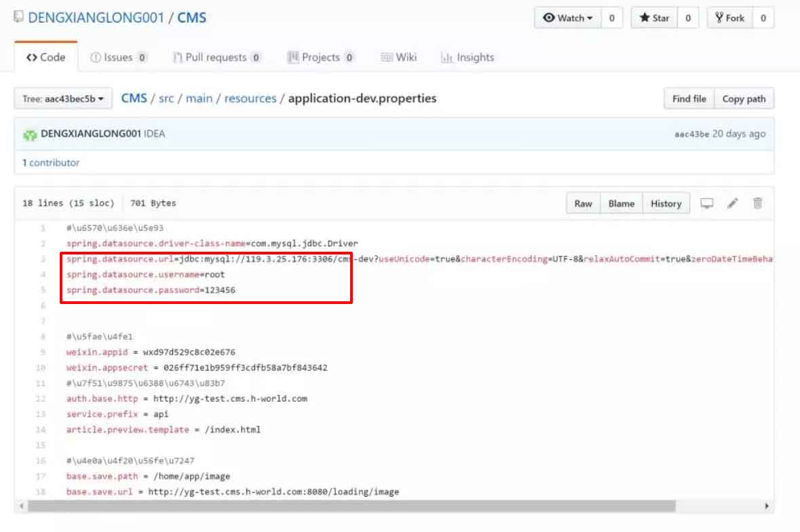The height and width of the screenshot is (532, 800).
Task: Click the eye icon on the Watch button
Action: [550, 17]
